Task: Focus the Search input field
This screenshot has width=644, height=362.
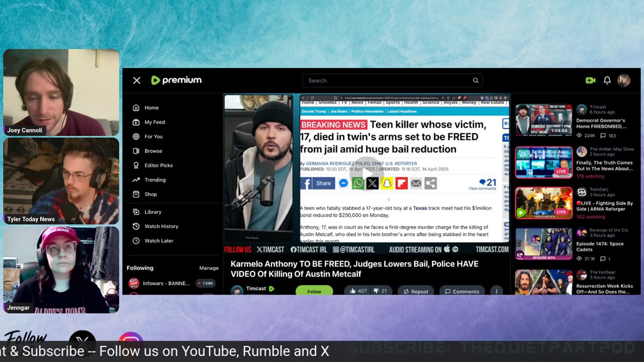Action: [392, 80]
